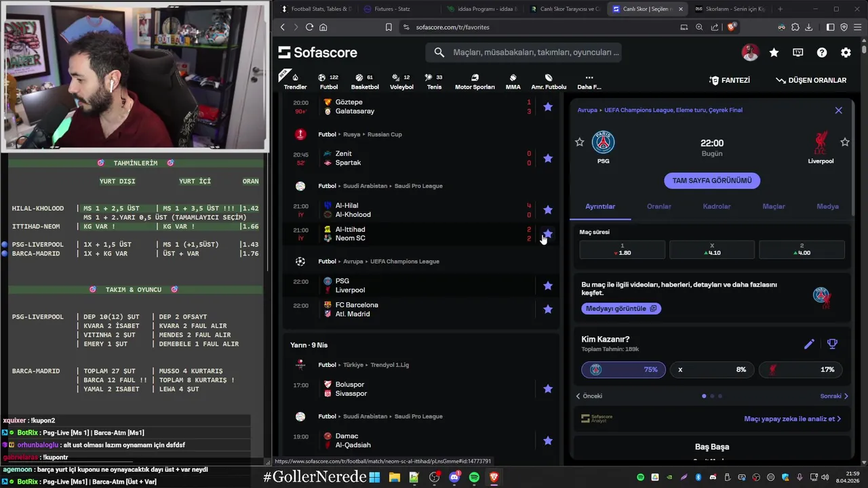Open browser downloads icon

pyautogui.click(x=808, y=27)
